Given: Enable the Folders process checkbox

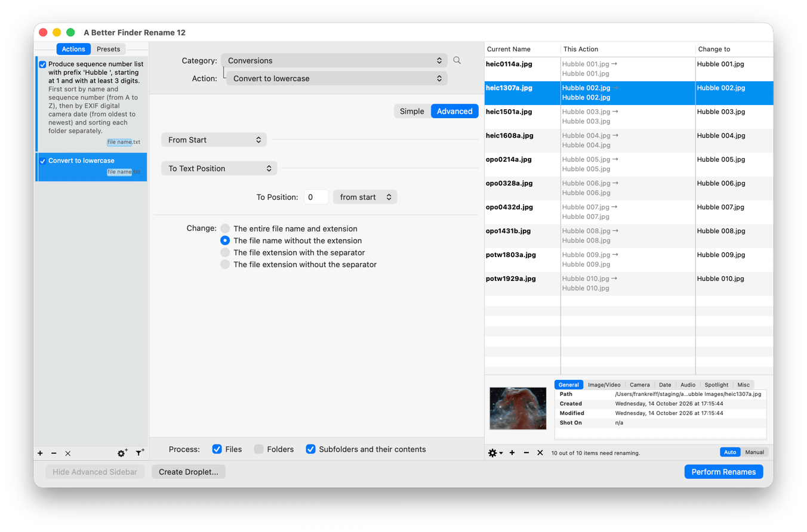Looking at the screenshot, I should coord(259,449).
